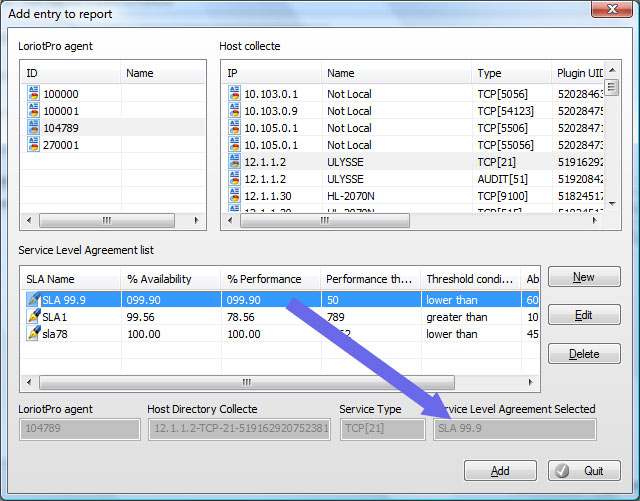The width and height of the screenshot is (640, 501).
Task: Click the pen icon of SLA1
Action: click(x=33, y=316)
